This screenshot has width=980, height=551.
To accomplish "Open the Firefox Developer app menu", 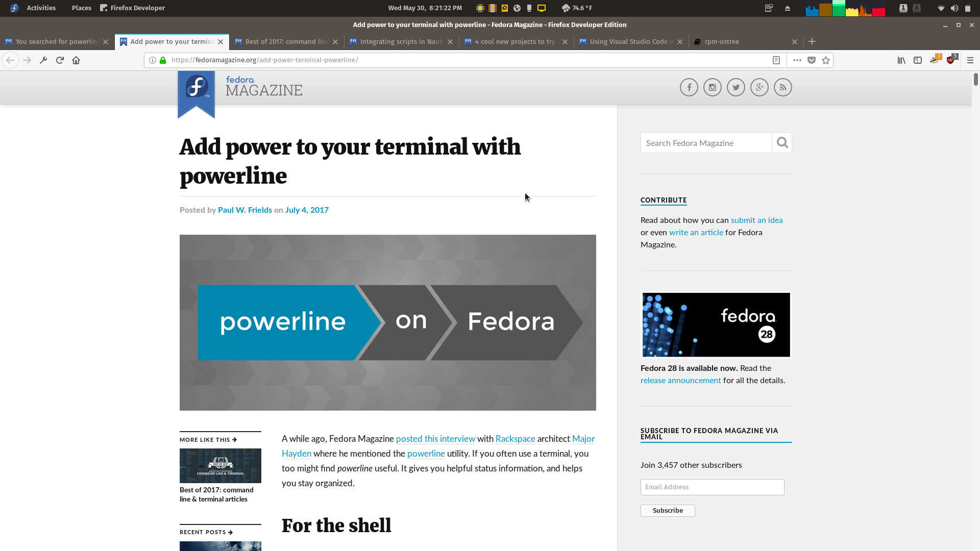I will click(x=132, y=8).
